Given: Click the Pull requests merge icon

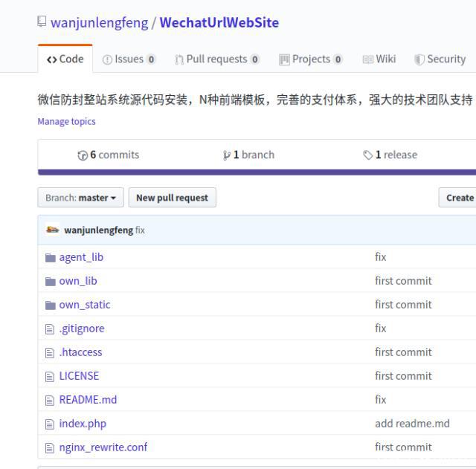Looking at the screenshot, I should coord(179,59).
